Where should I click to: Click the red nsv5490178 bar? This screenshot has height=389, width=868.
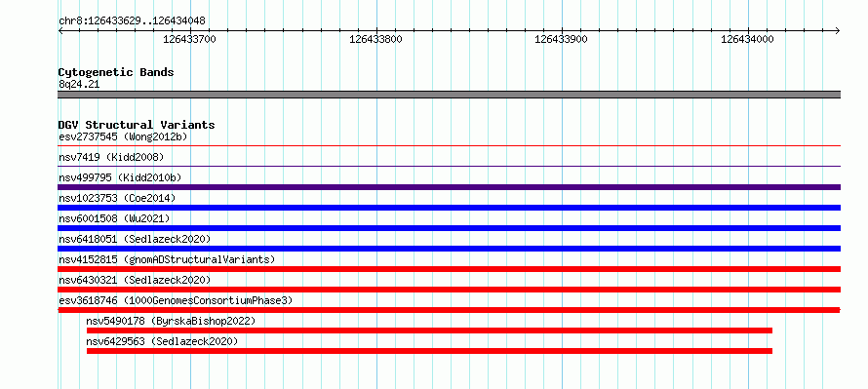pyautogui.click(x=429, y=331)
